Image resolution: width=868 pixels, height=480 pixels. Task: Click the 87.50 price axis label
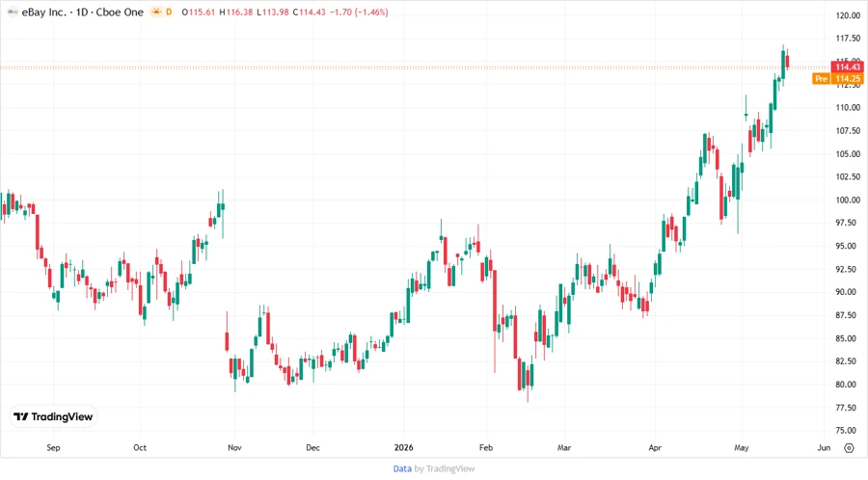click(848, 314)
